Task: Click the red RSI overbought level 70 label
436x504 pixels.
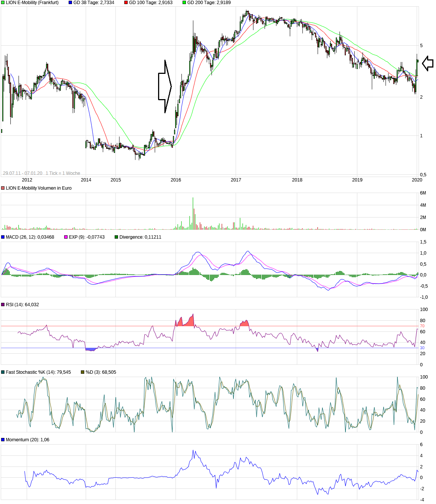Action: [422, 326]
